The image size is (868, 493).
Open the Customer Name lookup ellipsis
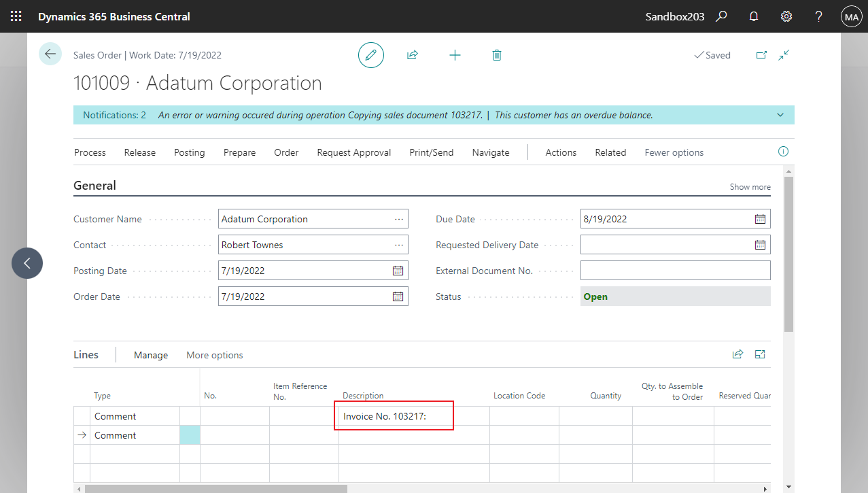pos(399,218)
